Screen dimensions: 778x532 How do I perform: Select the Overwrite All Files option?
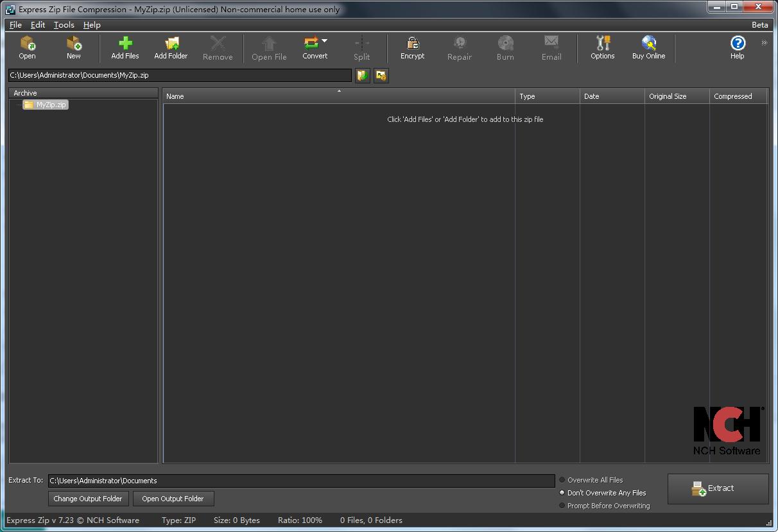pos(562,480)
